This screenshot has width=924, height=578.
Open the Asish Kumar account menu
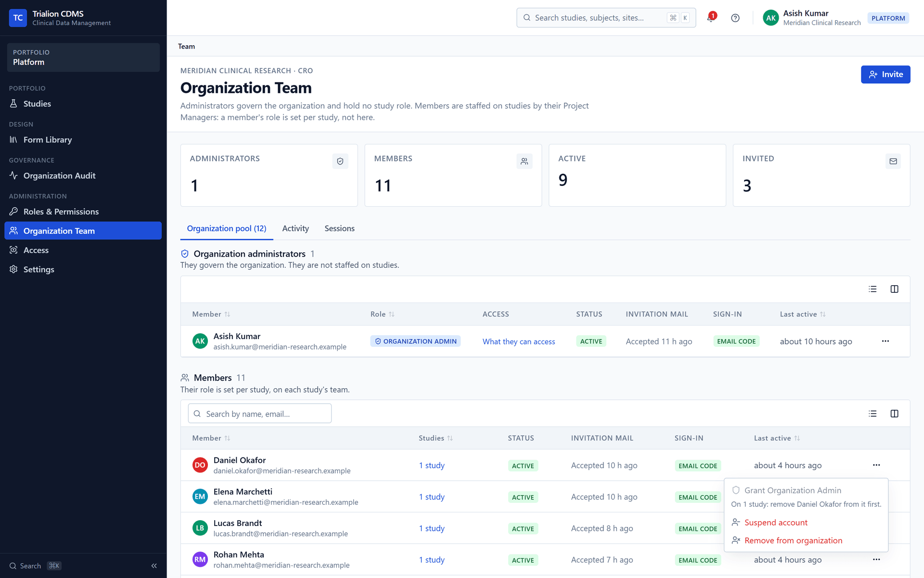[812, 18]
